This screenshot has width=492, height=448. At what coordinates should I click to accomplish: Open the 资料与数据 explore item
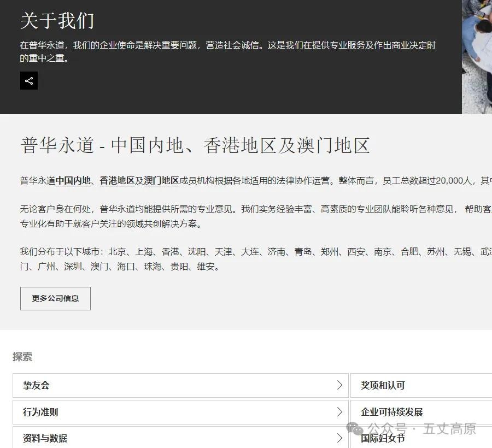click(x=45, y=438)
